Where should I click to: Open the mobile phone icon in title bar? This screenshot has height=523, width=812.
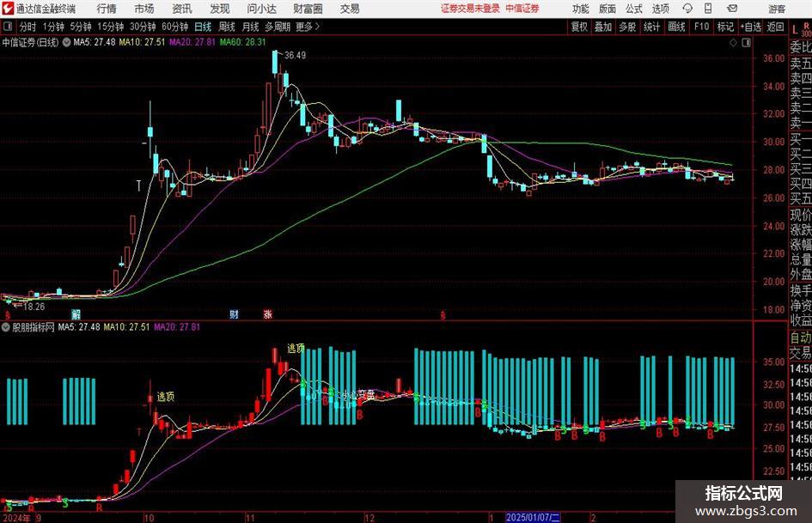(708, 9)
